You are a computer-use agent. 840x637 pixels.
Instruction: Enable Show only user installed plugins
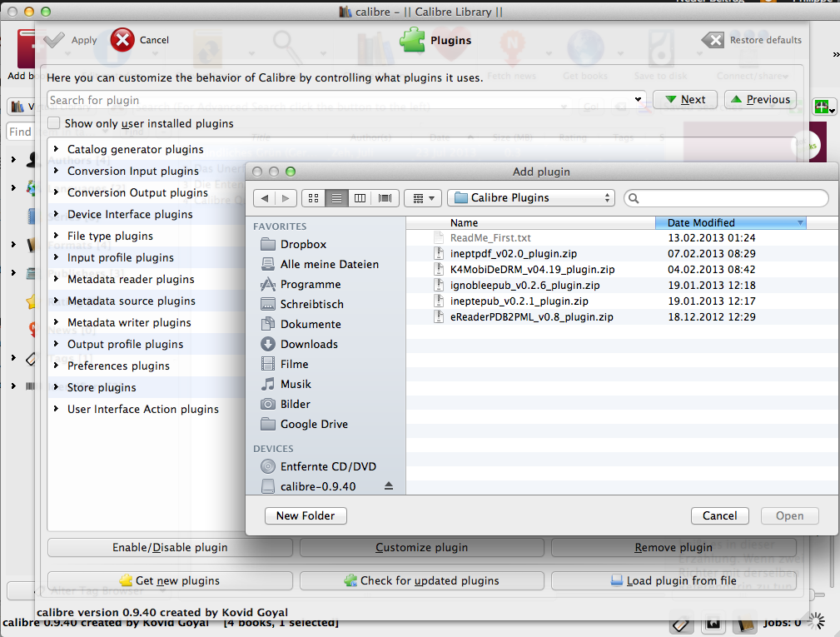[x=54, y=123]
